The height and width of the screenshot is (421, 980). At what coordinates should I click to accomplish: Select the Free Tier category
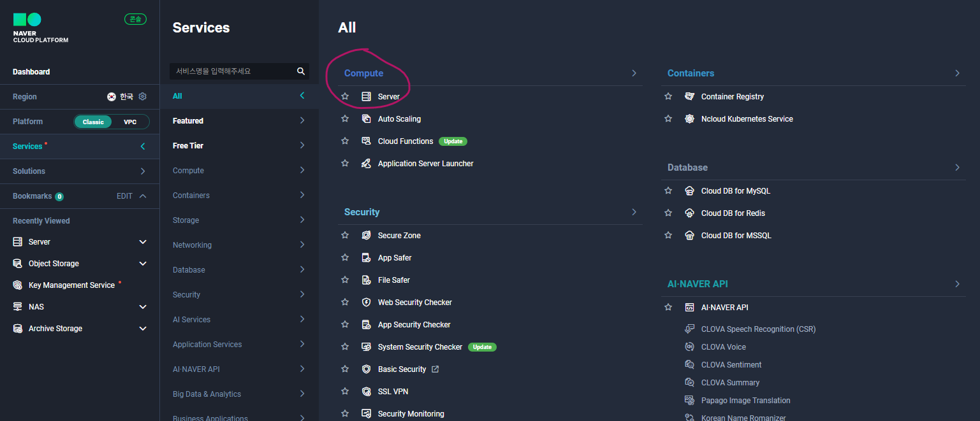tap(239, 146)
